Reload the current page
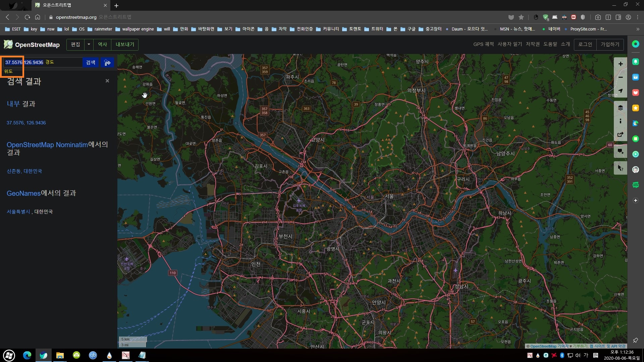The height and width of the screenshot is (362, 644). coord(28,17)
